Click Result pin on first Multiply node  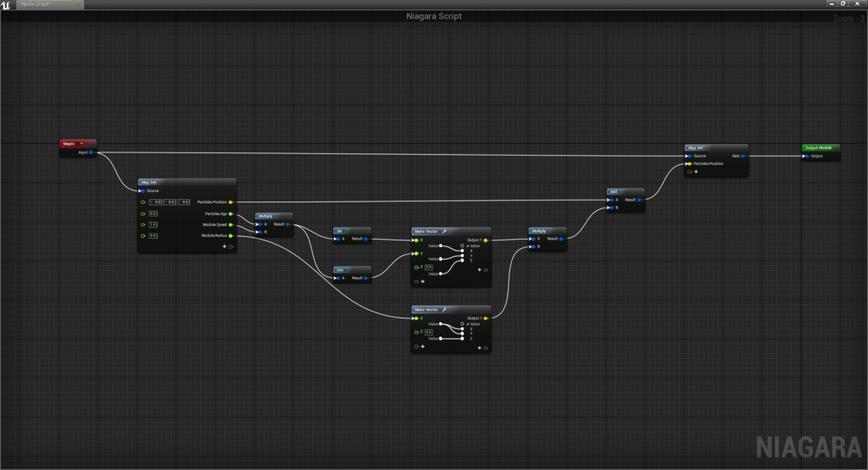pyautogui.click(x=287, y=224)
